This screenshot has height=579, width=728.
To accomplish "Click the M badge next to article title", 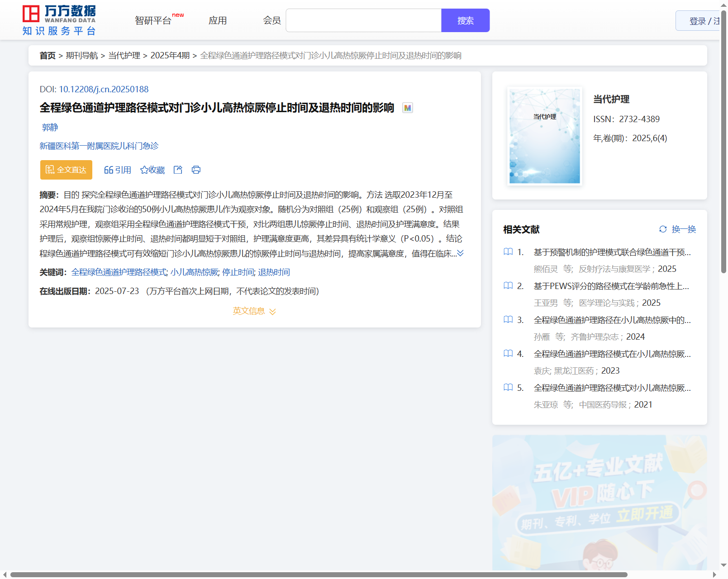I will pyautogui.click(x=408, y=108).
